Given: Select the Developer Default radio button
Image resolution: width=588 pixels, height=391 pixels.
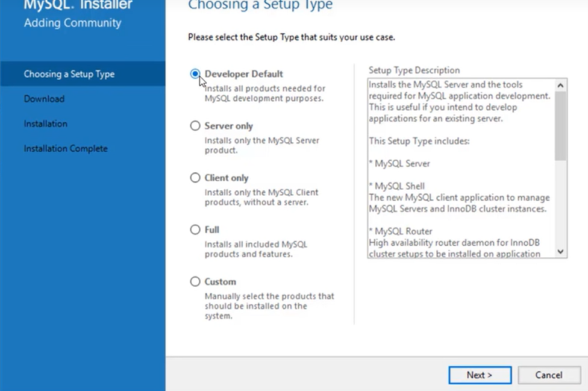Looking at the screenshot, I should [x=195, y=74].
